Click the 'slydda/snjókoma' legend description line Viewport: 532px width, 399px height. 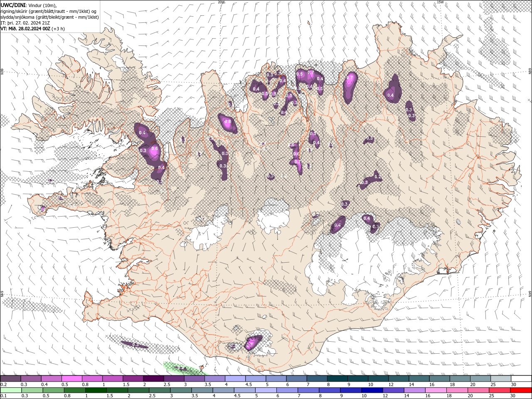click(x=49, y=17)
